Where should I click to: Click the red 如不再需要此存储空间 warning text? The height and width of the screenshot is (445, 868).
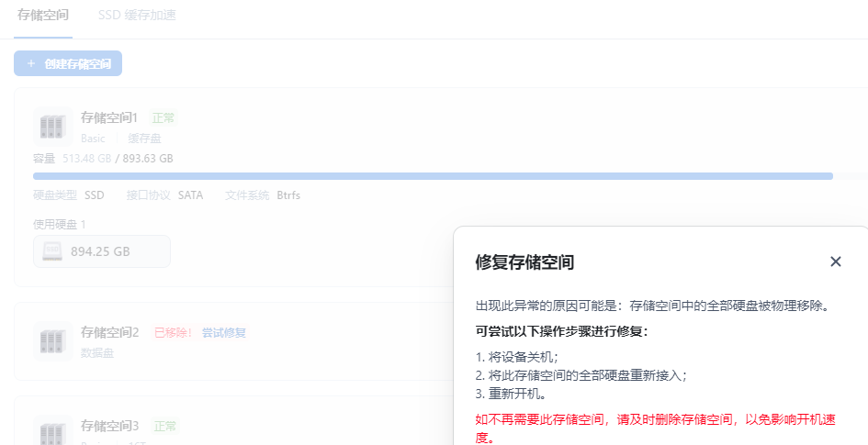coord(656,428)
